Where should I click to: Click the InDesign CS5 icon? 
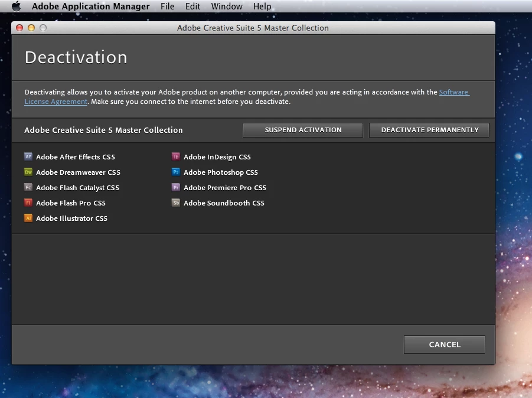tap(176, 156)
